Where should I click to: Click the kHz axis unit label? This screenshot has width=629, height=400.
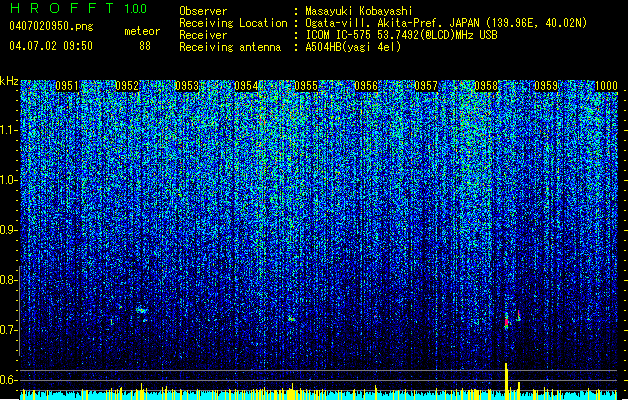click(9, 81)
